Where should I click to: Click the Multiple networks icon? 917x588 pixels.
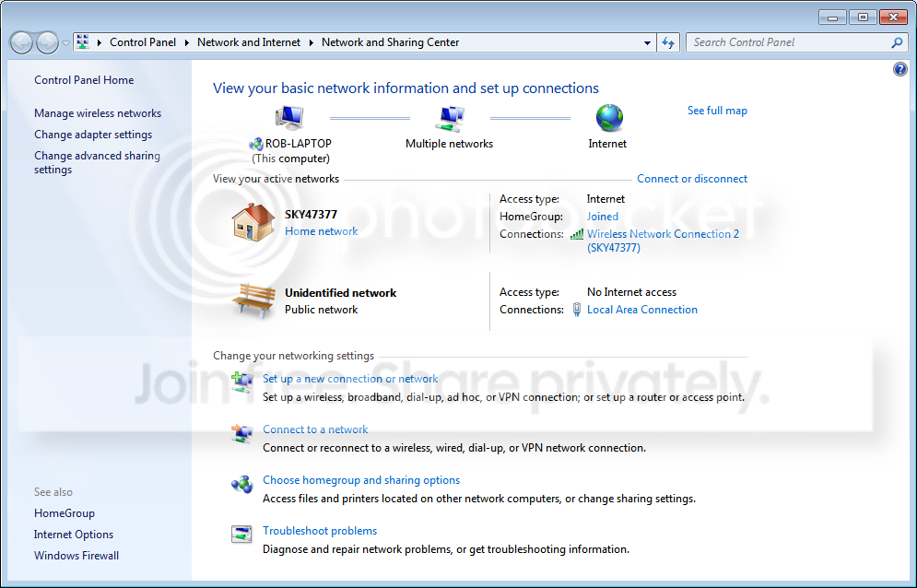[450, 118]
